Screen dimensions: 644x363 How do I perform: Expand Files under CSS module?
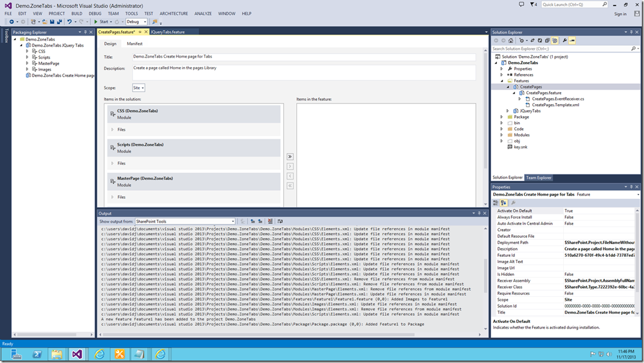[x=112, y=129]
